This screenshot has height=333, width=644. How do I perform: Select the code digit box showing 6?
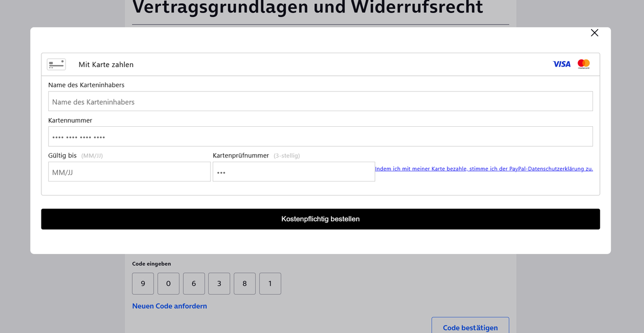click(194, 284)
